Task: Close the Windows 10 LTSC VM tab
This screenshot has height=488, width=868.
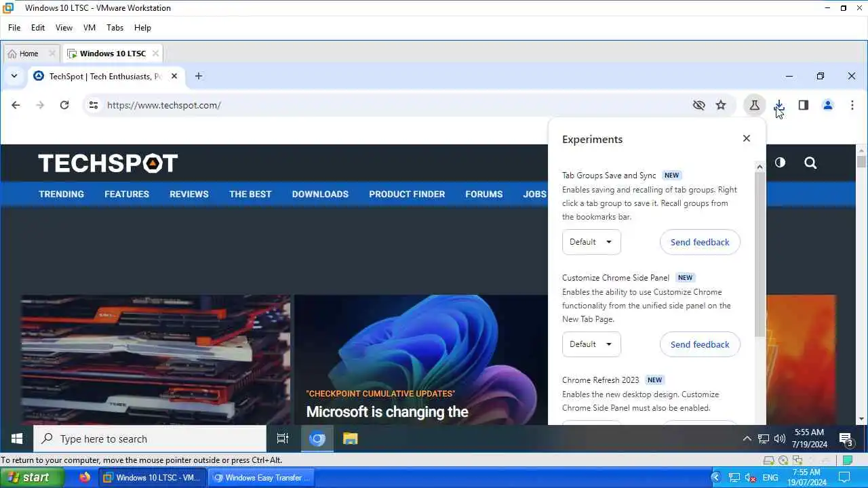Action: pyautogui.click(x=155, y=54)
